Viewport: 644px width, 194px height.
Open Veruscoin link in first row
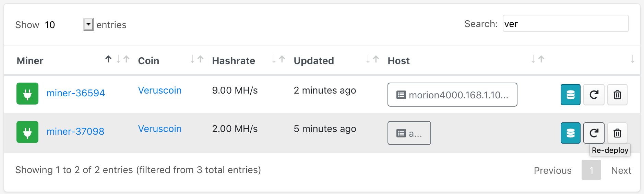pos(160,90)
